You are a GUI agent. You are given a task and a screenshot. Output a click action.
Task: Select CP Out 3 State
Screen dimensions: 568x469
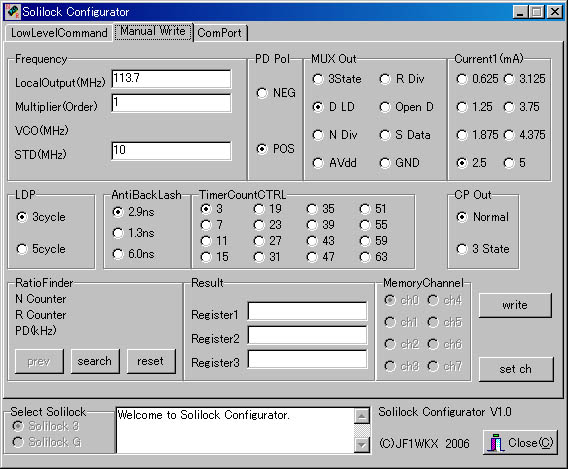click(x=483, y=249)
